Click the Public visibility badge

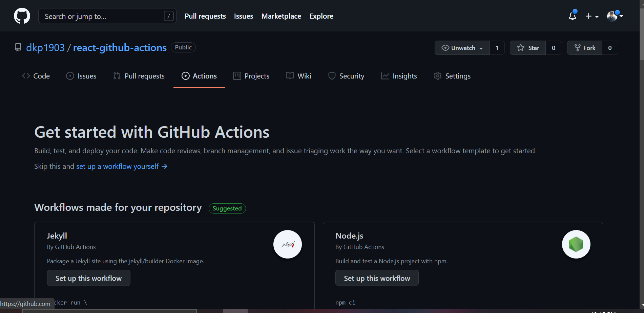coord(183,47)
